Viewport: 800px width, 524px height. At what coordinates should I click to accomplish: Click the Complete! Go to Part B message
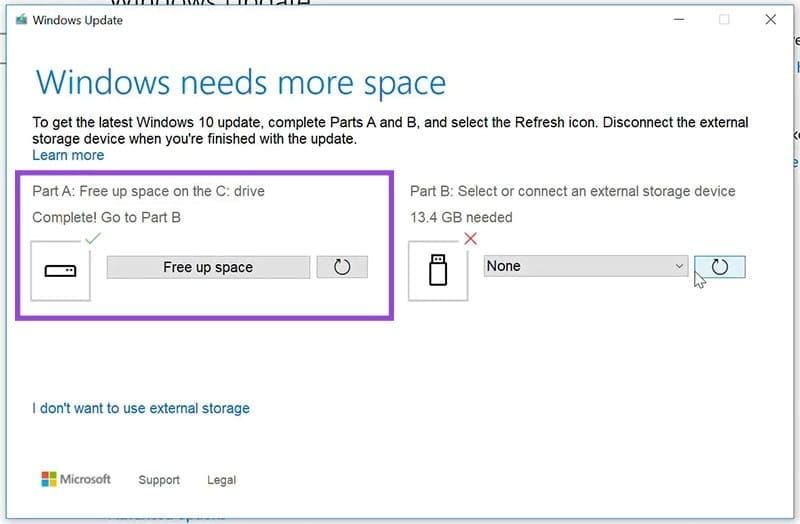pos(107,217)
